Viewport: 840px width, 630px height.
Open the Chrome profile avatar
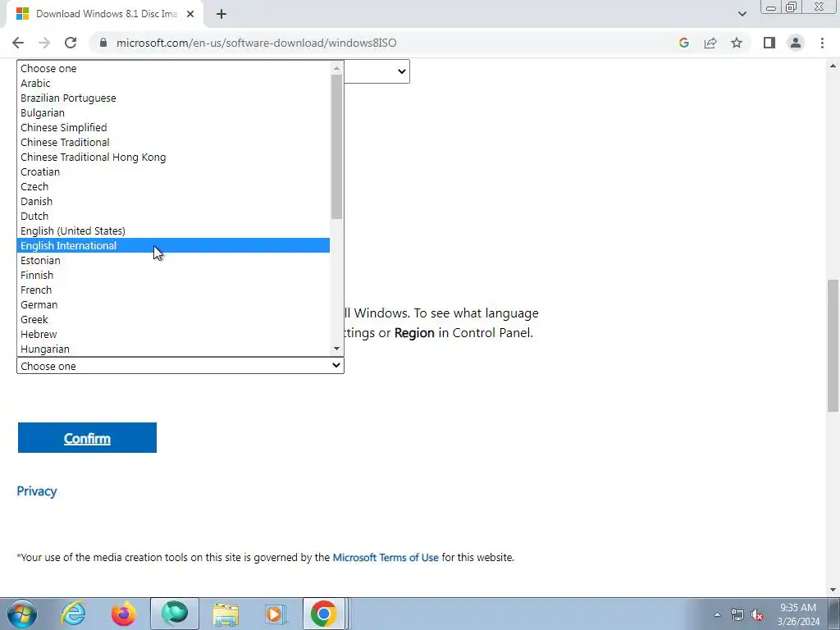click(x=796, y=43)
